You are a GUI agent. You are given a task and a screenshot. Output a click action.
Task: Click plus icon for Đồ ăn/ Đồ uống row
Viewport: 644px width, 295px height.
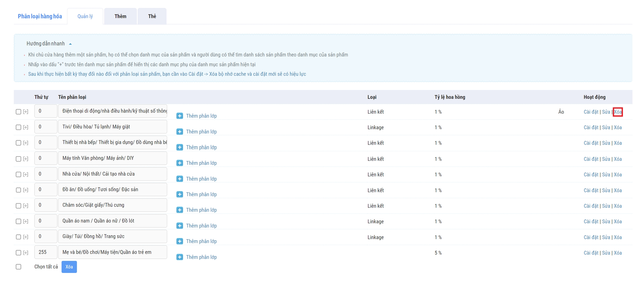click(179, 194)
